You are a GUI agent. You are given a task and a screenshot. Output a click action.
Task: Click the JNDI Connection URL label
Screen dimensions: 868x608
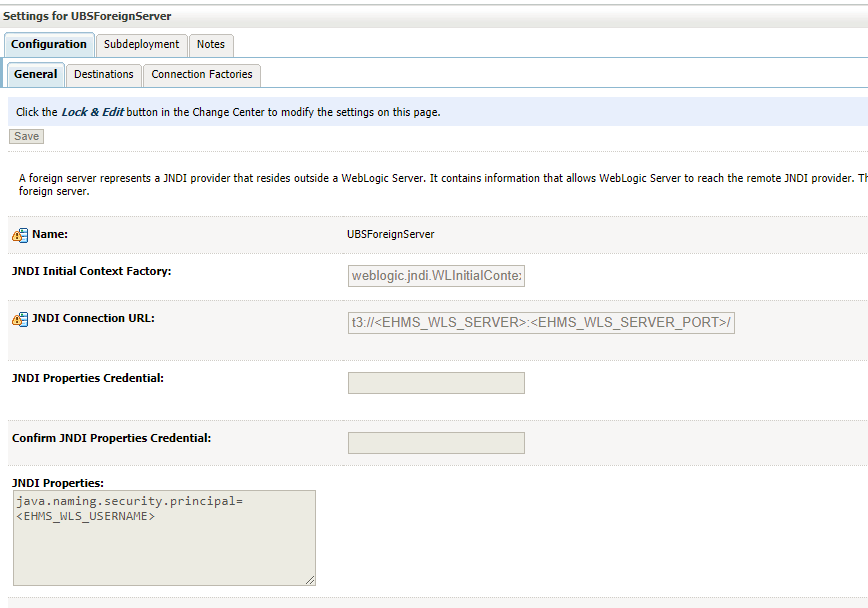point(93,318)
